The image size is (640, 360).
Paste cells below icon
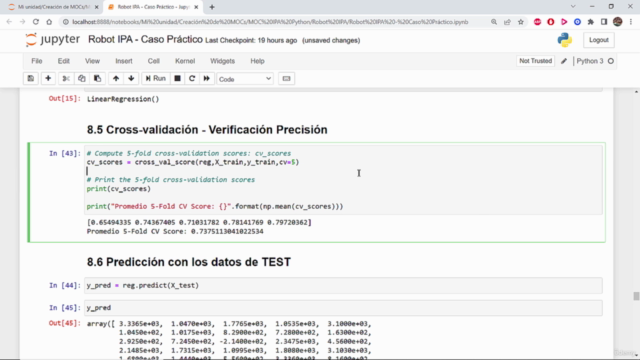coord(97,78)
